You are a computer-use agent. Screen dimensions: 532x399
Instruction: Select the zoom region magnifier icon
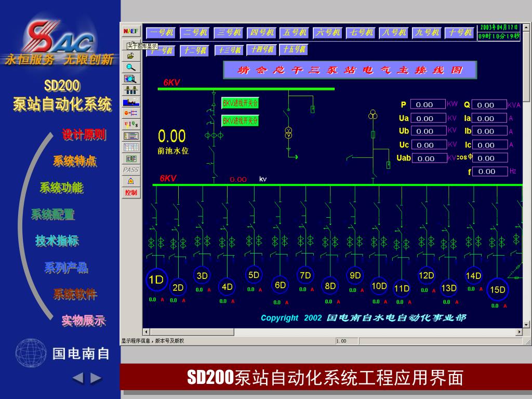tap(131, 79)
